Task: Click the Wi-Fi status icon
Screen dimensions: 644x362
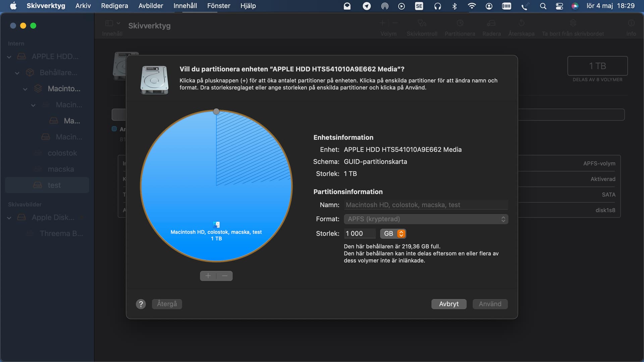Action: coord(472,6)
